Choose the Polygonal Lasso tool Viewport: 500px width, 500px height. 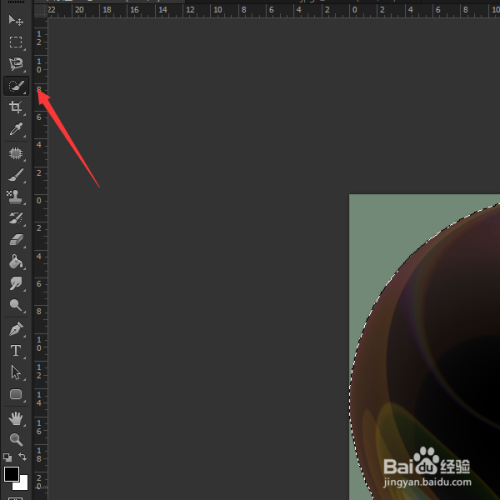pyautogui.click(x=16, y=64)
